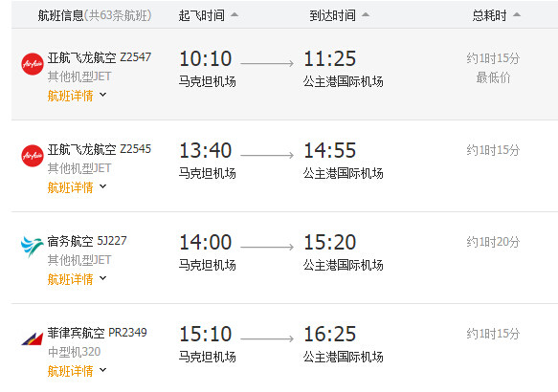Click Cebu Pacific logo for flight 5J227
Screen dimensions: 558x392
pos(32,247)
